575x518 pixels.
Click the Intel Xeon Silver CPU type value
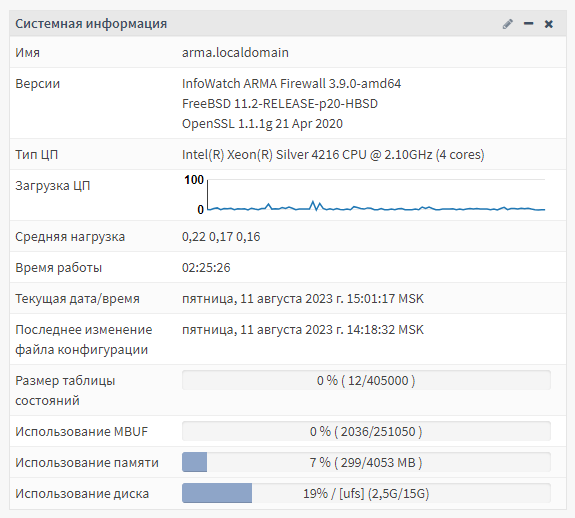pyautogui.click(x=333, y=155)
